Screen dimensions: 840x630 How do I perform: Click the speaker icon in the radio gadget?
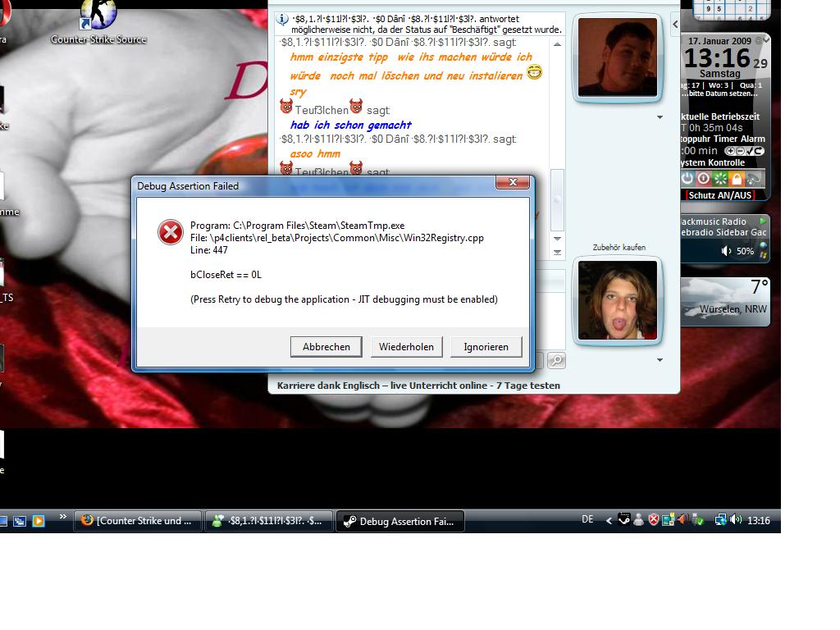(725, 251)
